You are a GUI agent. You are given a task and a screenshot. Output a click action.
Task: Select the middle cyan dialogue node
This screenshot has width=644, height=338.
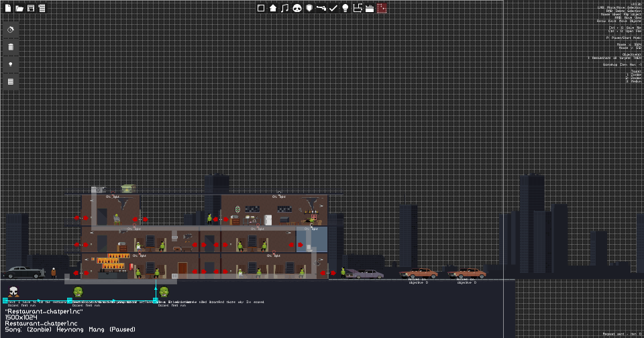click(70, 301)
